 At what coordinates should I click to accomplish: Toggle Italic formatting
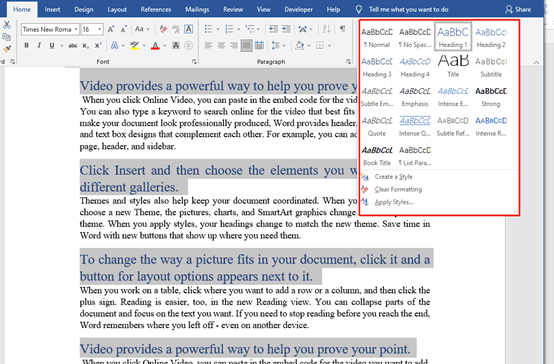(x=39, y=45)
